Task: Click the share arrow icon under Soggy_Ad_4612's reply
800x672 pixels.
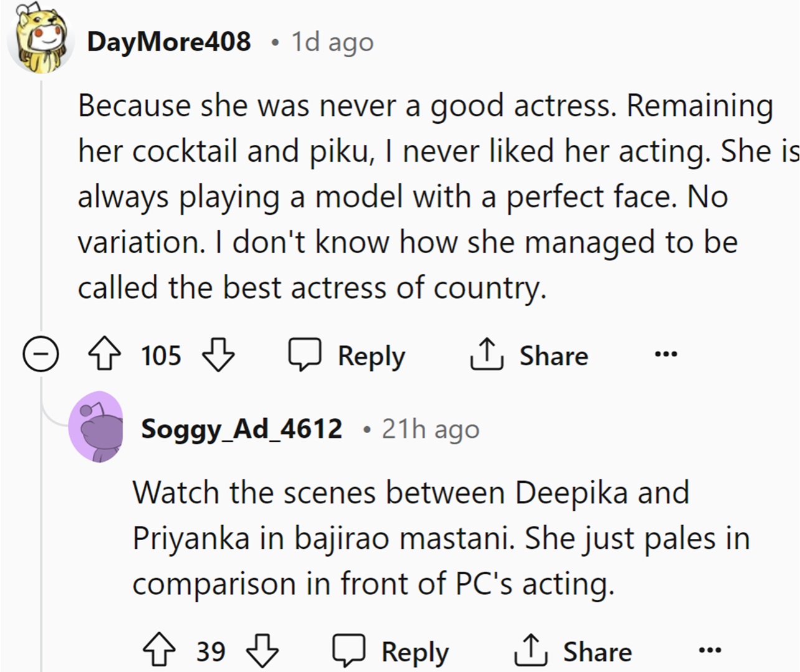Action: 530,651
